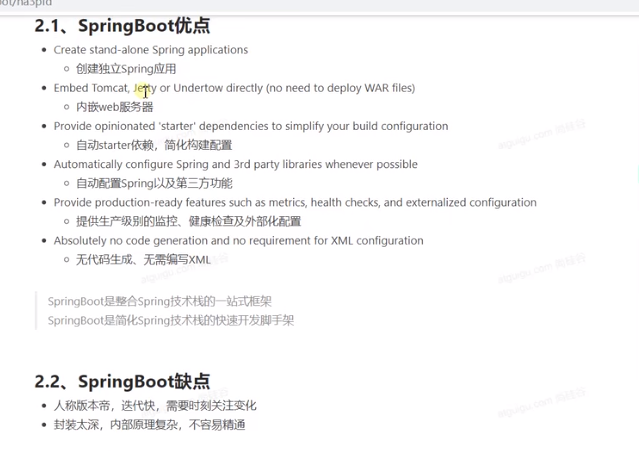Click quote 'SpringBoot是整合Spring技术栈的一站式框架'
Image resolution: width=639 pixels, height=451 pixels.
159,301
